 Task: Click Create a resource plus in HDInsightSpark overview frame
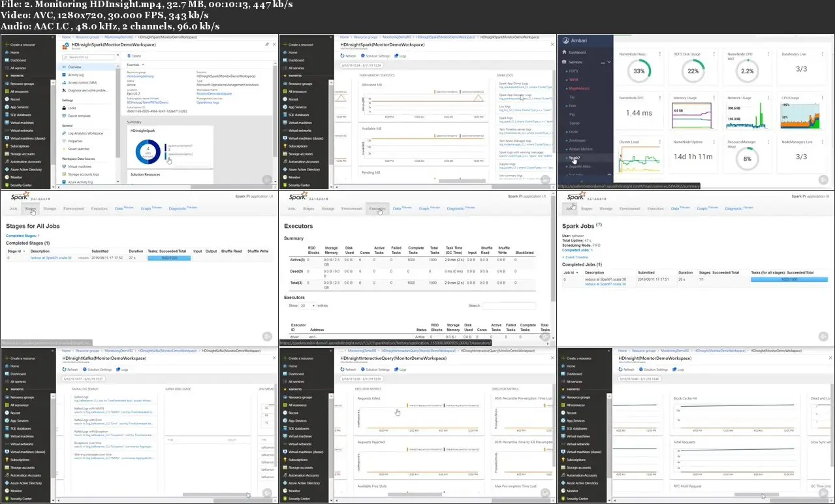(6, 44)
